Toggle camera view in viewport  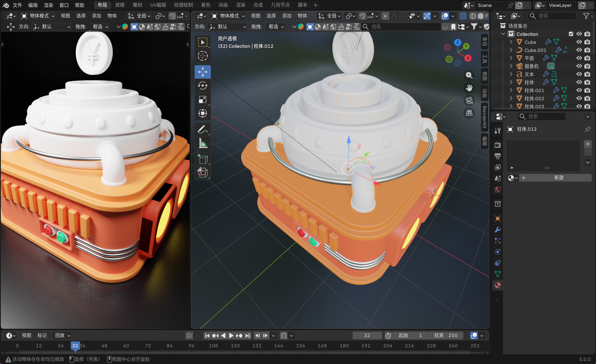(469, 100)
